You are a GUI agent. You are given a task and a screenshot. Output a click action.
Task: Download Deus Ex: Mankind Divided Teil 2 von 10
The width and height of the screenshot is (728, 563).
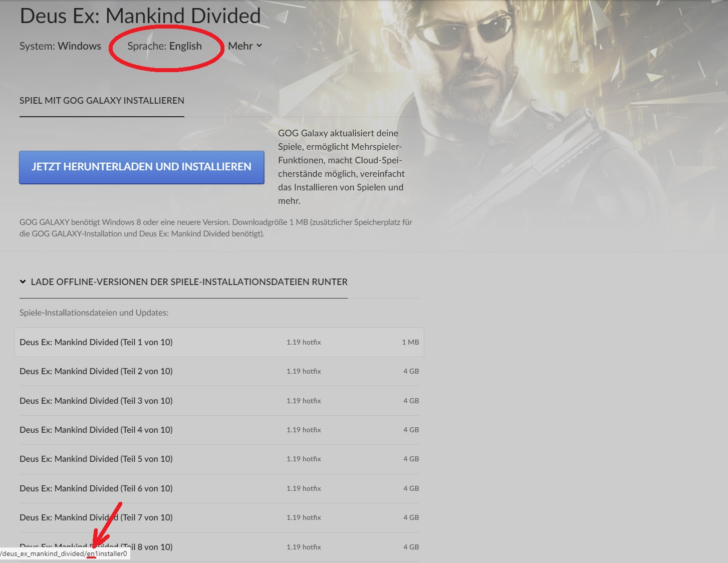pyautogui.click(x=219, y=372)
